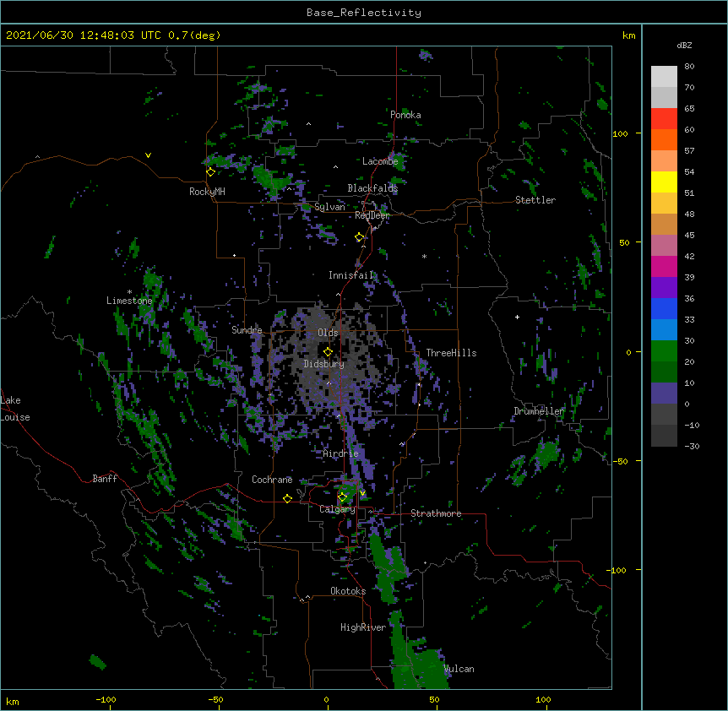
Task: Click the HighRiver label
Action: click(363, 627)
